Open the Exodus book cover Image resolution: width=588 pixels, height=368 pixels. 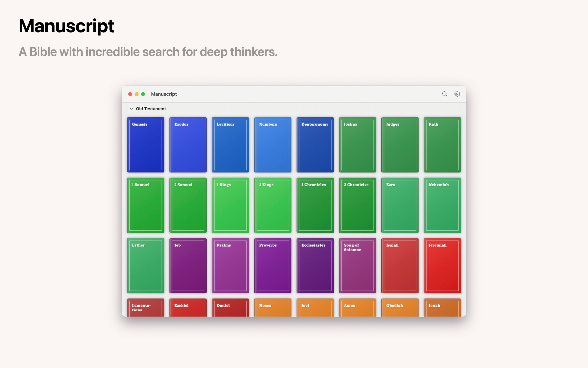point(188,145)
